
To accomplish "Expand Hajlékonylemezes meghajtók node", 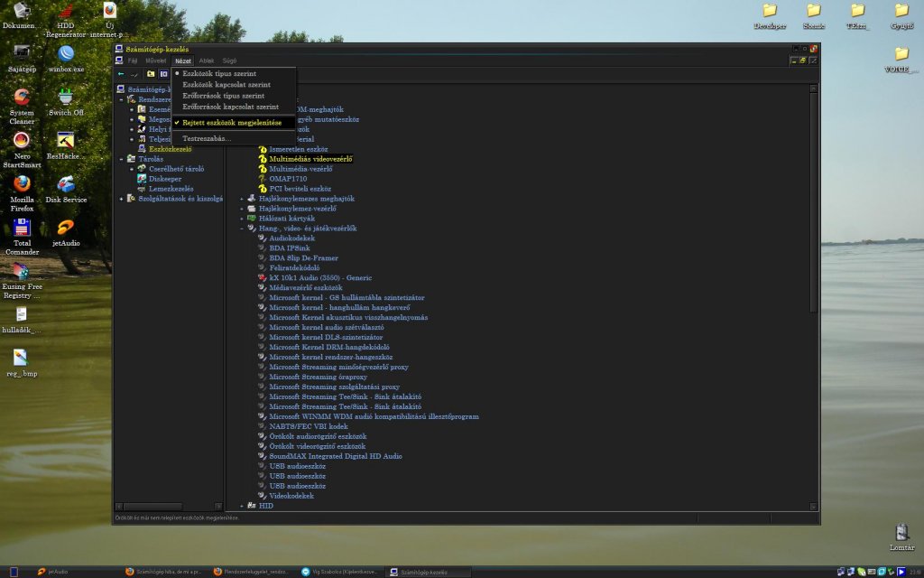I will [x=242, y=199].
